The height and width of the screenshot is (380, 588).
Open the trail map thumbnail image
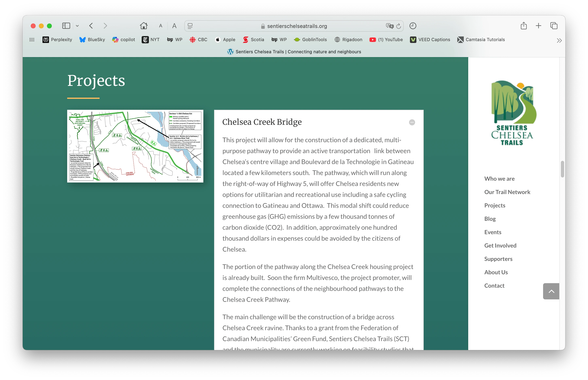pos(135,146)
